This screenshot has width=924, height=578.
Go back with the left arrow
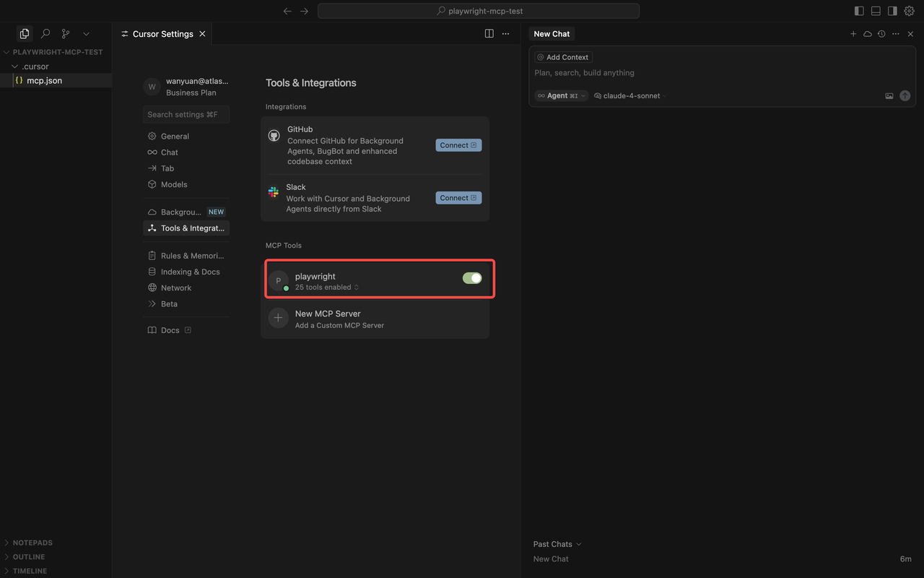[287, 11]
